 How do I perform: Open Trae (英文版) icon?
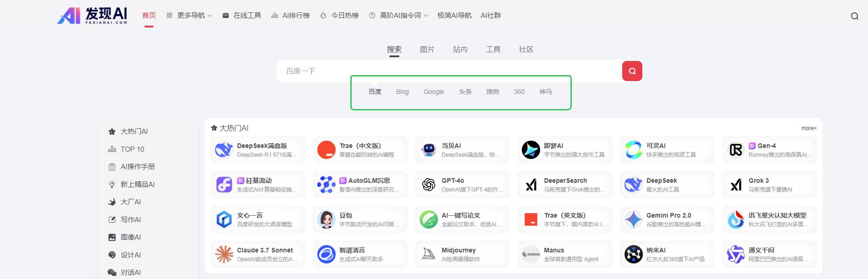coord(531,219)
